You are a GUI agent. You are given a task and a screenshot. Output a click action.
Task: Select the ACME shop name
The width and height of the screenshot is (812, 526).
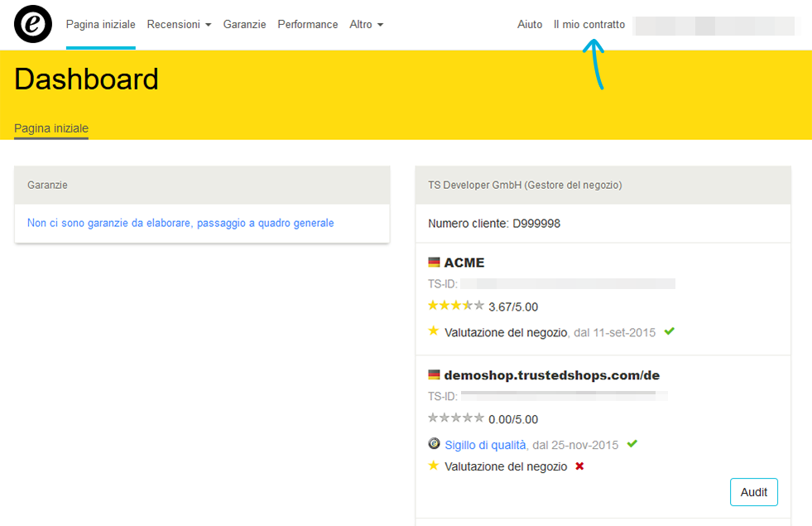pos(464,263)
